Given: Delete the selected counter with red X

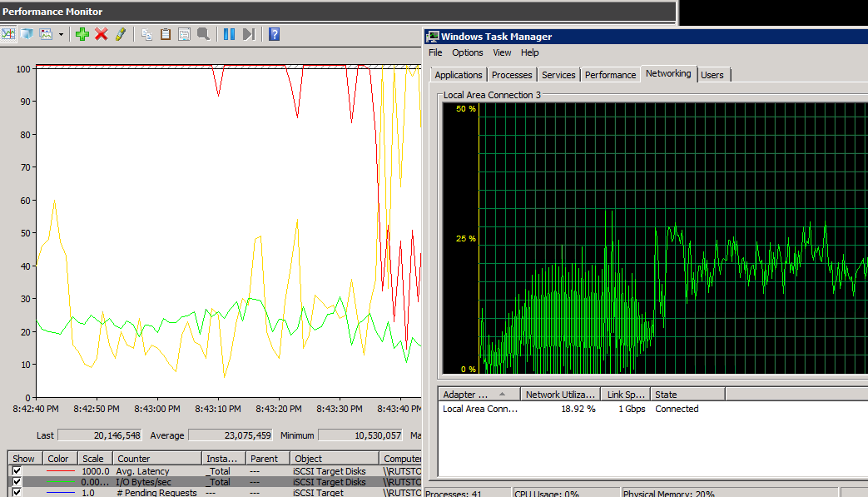Looking at the screenshot, I should [x=102, y=34].
